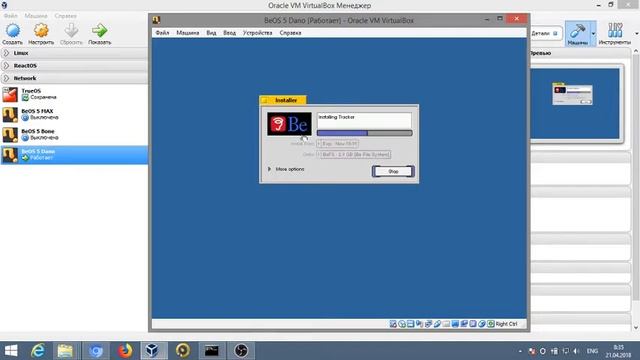Screen dimensions: 640x360
Task: Open Справка menu in Manager window
Action: click(x=65, y=16)
